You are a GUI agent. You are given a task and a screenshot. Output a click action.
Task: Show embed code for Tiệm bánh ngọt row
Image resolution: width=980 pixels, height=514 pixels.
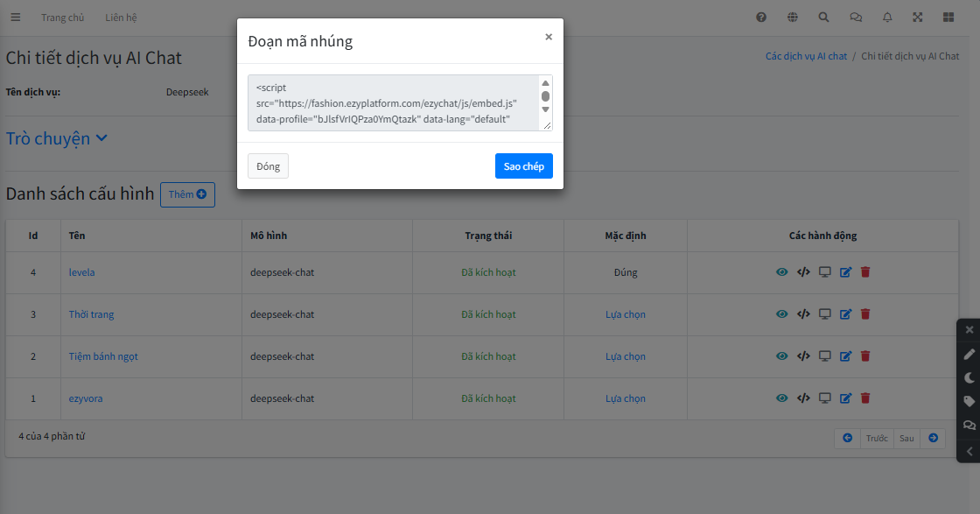(x=804, y=356)
